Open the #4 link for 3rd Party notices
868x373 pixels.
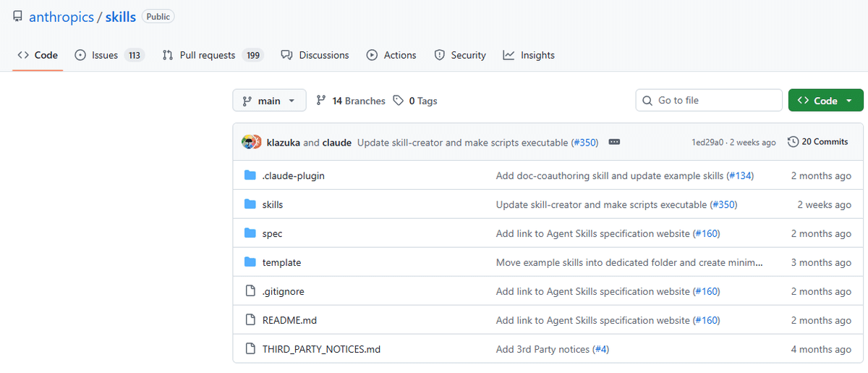point(601,350)
